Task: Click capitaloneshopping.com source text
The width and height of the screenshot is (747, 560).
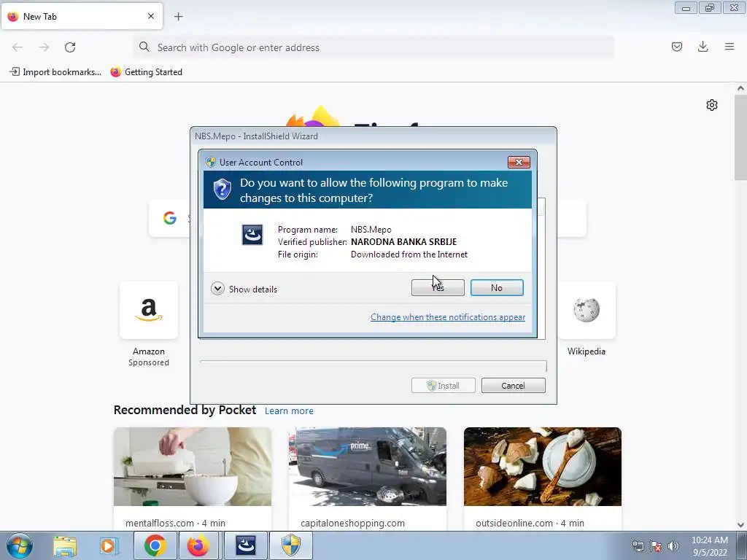Action: point(352,523)
